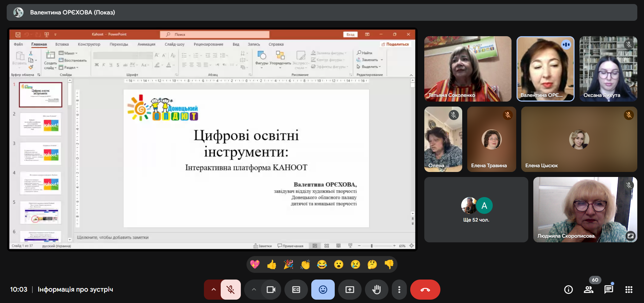Open the 'Ще 52 чол.' participants tile
This screenshot has width=644, height=303.
pyautogui.click(x=476, y=209)
